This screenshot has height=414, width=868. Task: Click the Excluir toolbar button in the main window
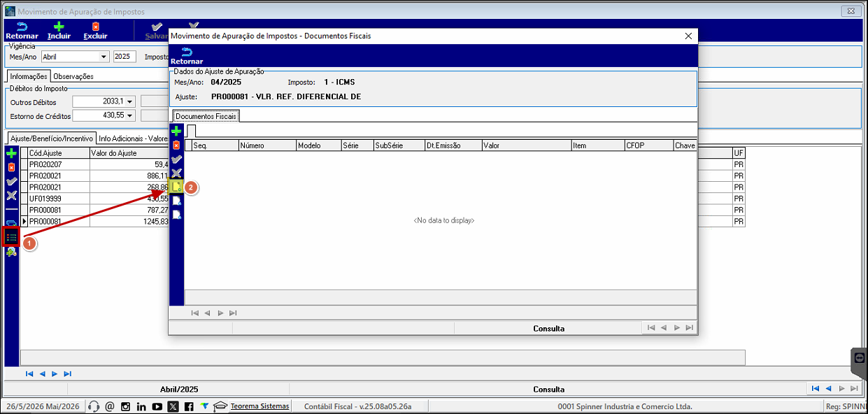pos(95,31)
